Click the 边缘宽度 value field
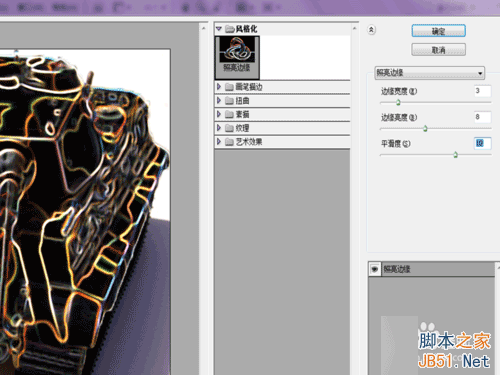Image resolution: width=500 pixels, height=375 pixels. point(483,91)
